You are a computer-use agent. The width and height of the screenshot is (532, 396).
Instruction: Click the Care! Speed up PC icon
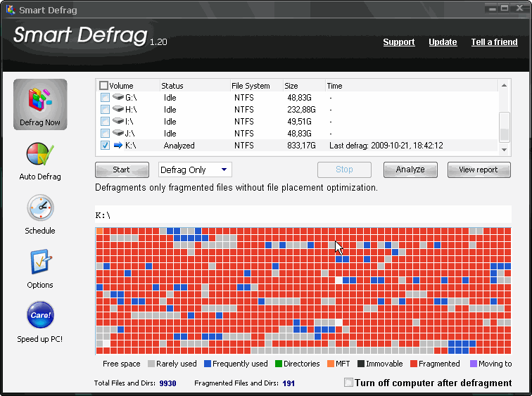click(40, 316)
